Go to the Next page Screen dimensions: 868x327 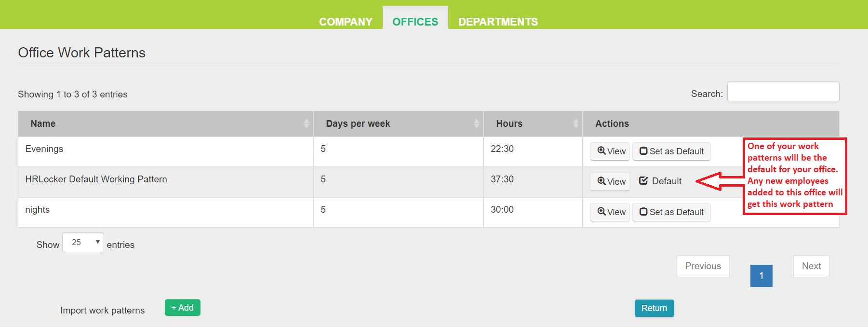pos(811,266)
